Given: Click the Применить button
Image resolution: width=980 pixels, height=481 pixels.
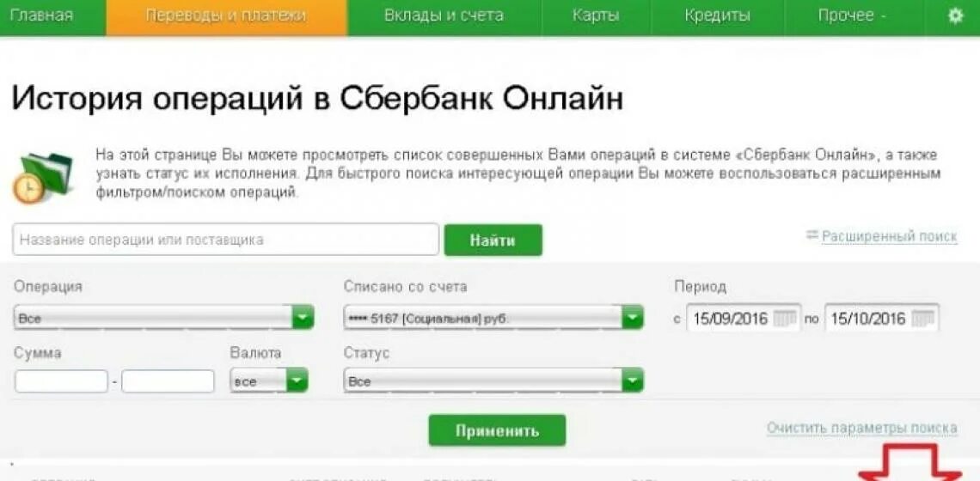Looking at the screenshot, I should tap(497, 430).
